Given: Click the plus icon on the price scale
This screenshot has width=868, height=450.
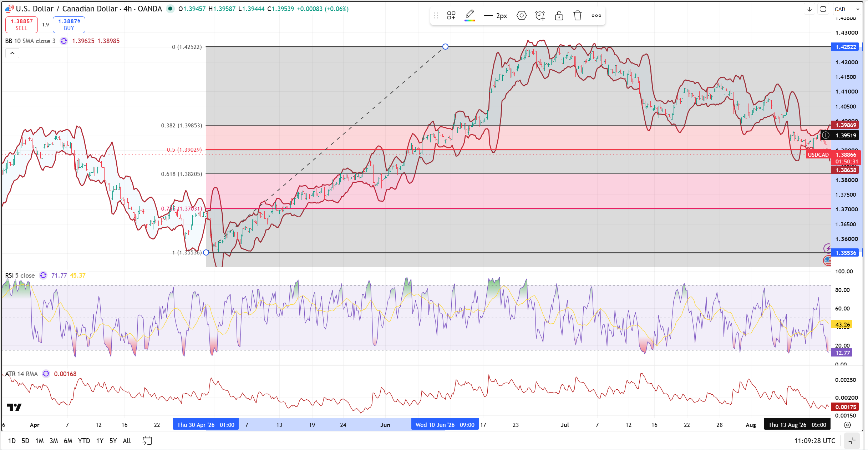Looking at the screenshot, I should (826, 135).
